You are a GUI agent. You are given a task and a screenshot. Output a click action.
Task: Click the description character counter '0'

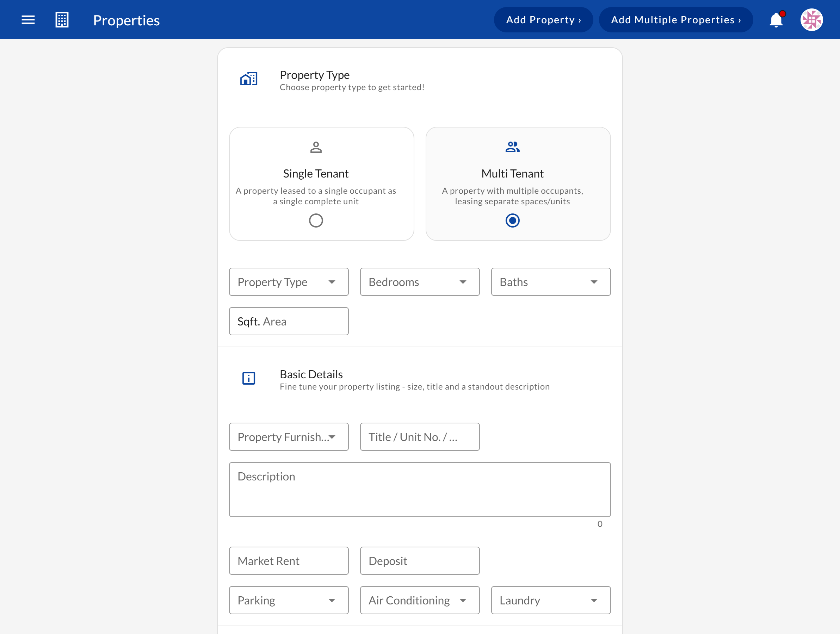click(x=600, y=524)
